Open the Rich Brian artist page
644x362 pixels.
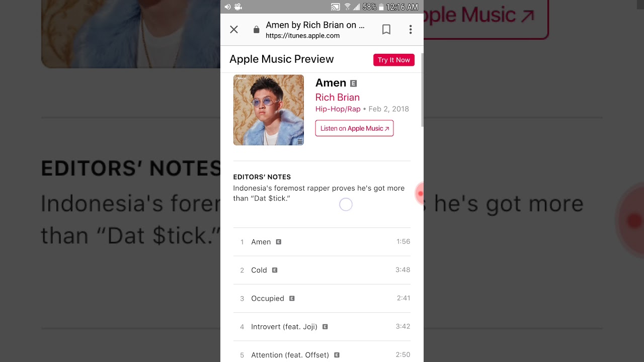[x=338, y=97]
